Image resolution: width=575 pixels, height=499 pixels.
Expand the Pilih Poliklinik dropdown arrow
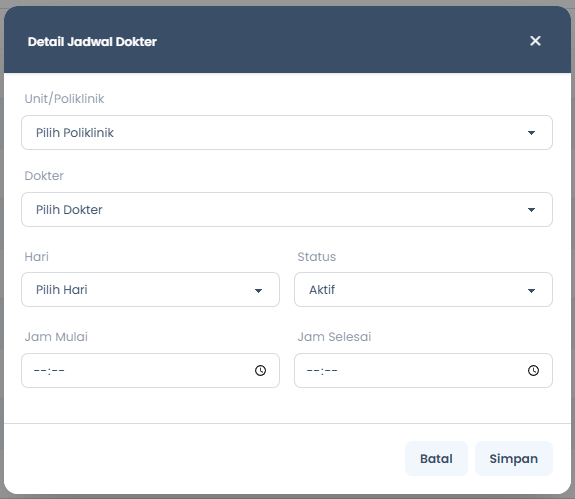coord(531,133)
